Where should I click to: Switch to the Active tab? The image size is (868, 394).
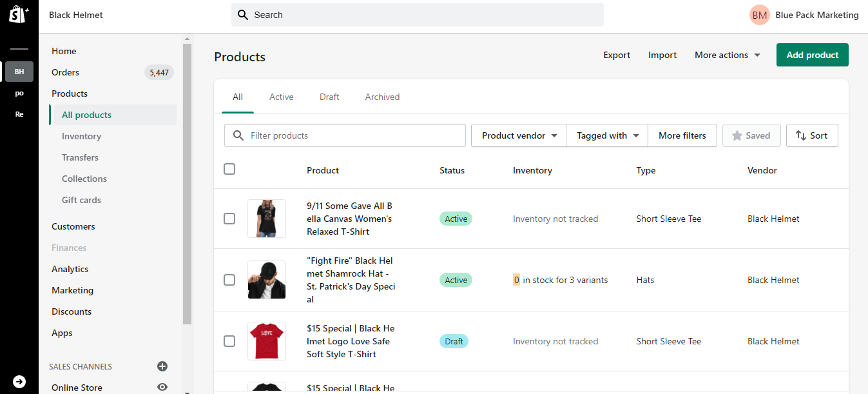[282, 97]
